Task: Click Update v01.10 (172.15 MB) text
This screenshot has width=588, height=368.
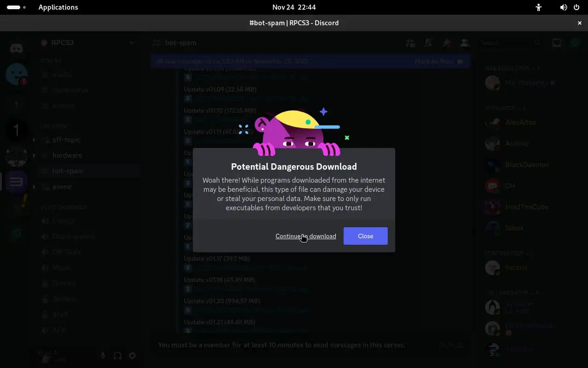Action: pos(220,110)
